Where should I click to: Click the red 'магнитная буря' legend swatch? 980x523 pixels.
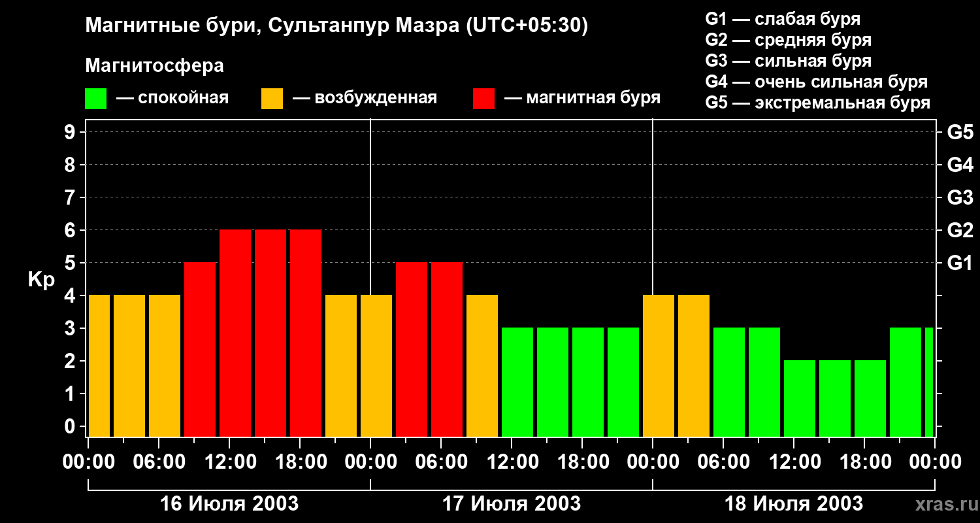pos(483,99)
